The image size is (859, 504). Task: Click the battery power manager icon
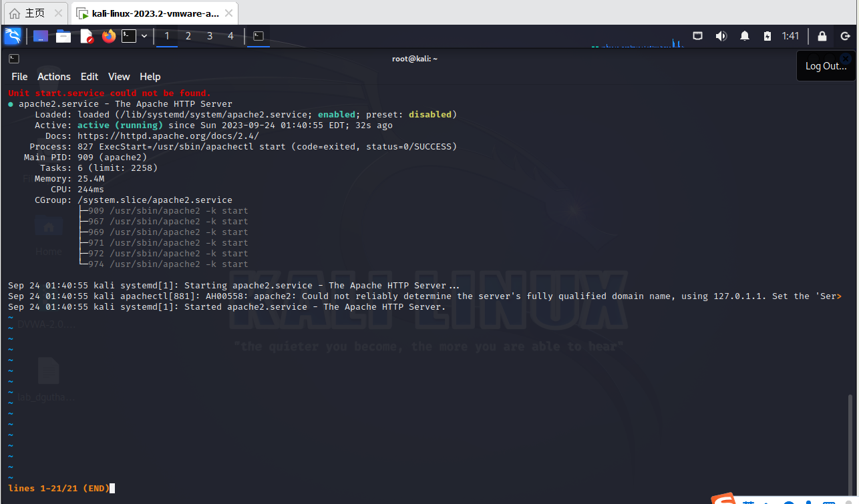767,36
